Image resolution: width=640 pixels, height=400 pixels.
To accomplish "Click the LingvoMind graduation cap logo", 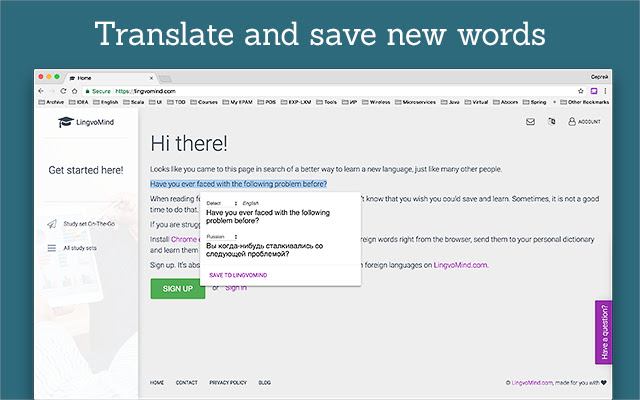I will (66, 122).
